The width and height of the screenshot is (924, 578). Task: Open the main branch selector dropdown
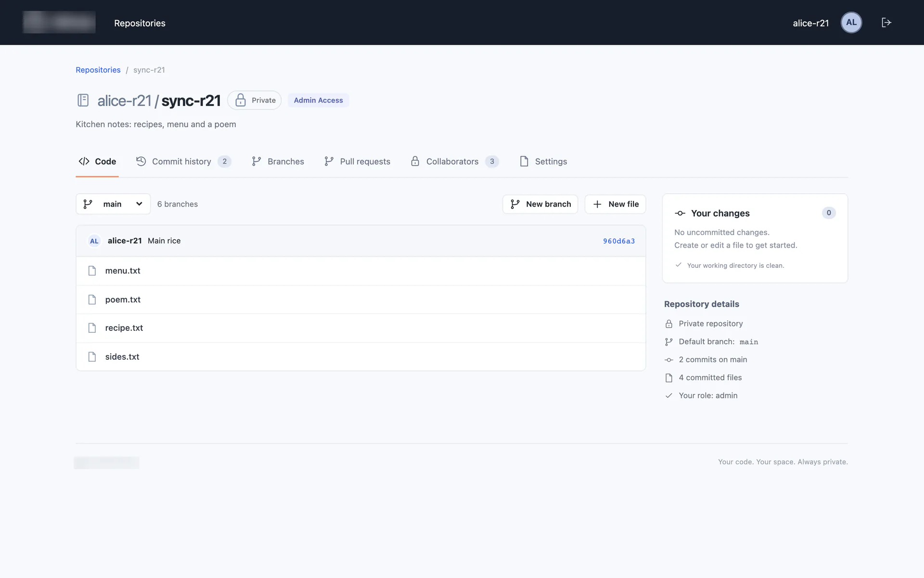click(x=113, y=204)
